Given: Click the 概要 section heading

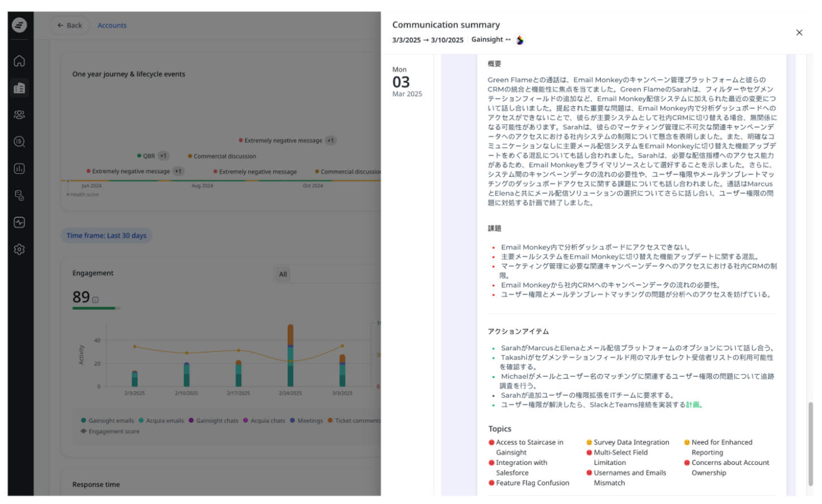Looking at the screenshot, I should pos(495,64).
